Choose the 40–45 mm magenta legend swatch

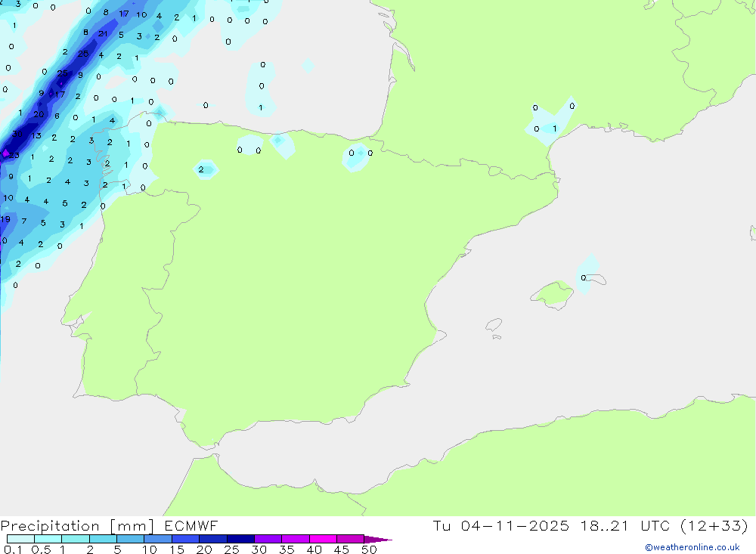(323, 539)
